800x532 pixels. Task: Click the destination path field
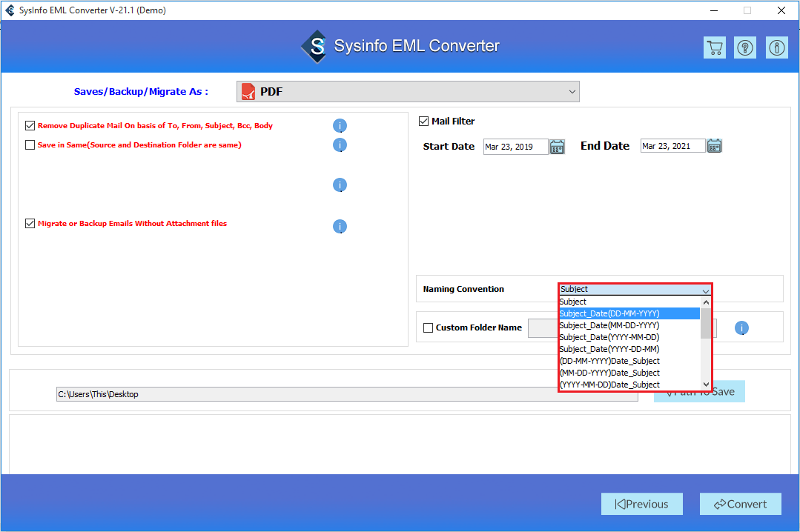pyautogui.click(x=347, y=393)
